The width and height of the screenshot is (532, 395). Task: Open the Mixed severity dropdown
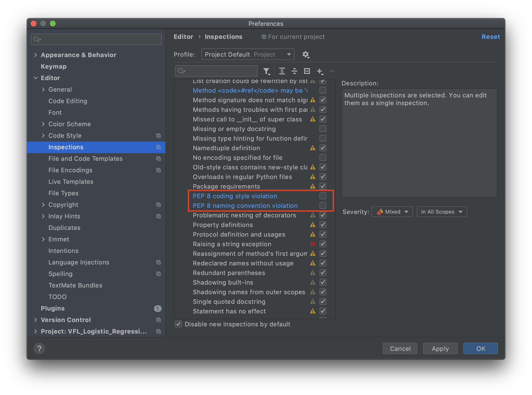coord(392,212)
